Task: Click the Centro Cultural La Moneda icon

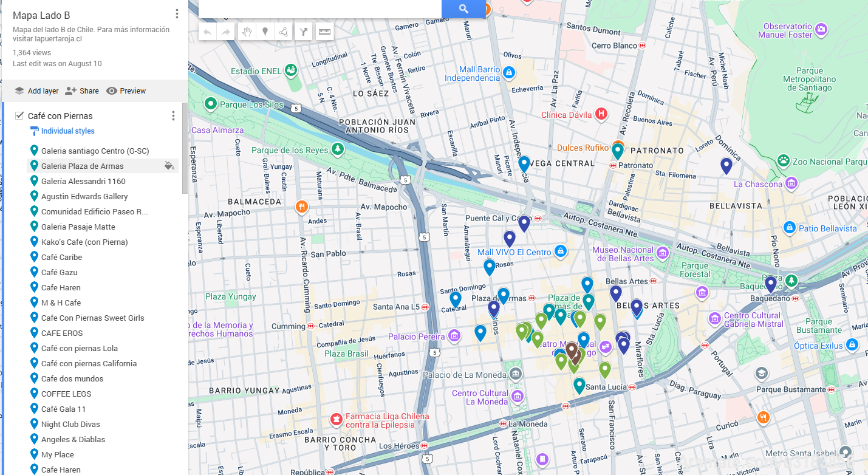Action: click(x=517, y=397)
